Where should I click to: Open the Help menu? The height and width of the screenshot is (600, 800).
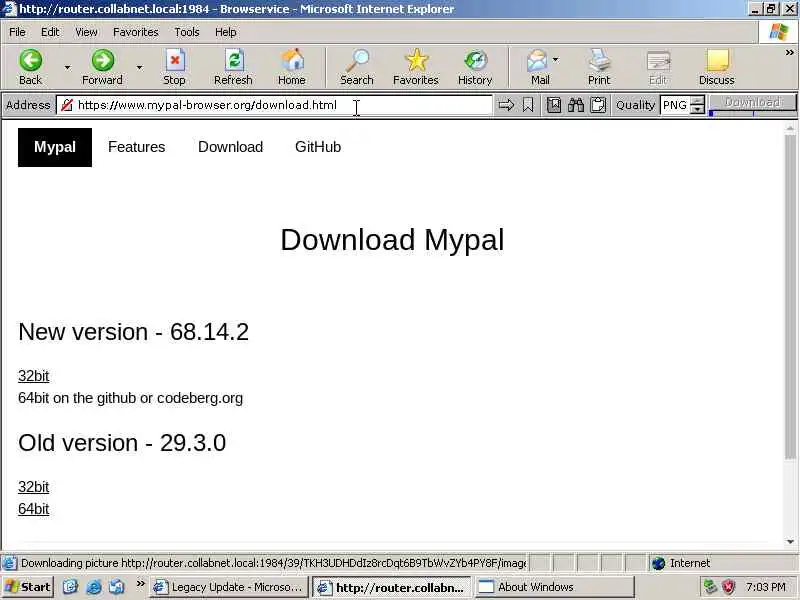pos(226,32)
